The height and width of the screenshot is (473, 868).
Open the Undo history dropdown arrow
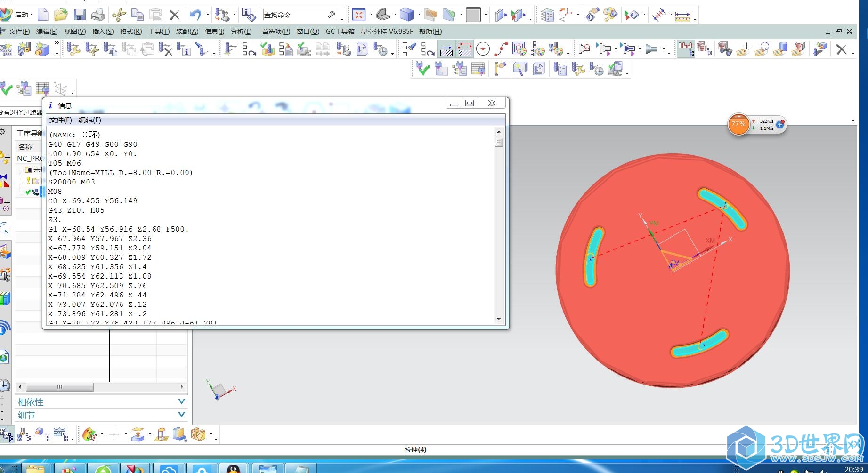tap(207, 15)
